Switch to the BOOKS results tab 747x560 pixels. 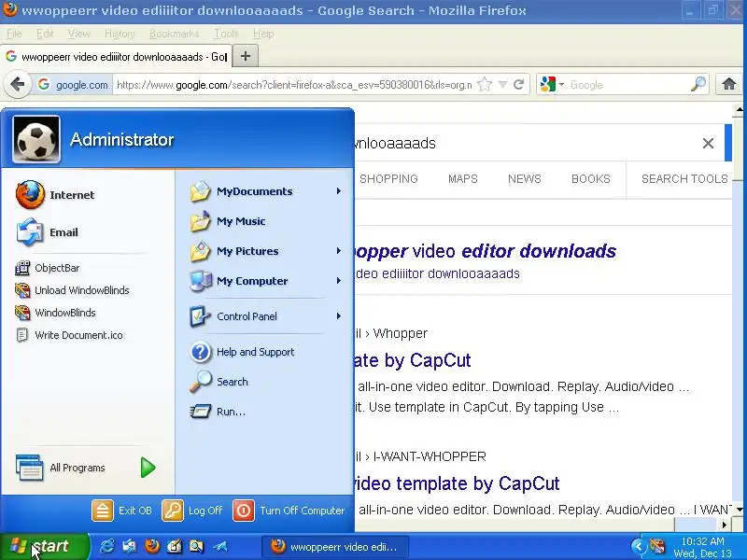click(x=591, y=179)
